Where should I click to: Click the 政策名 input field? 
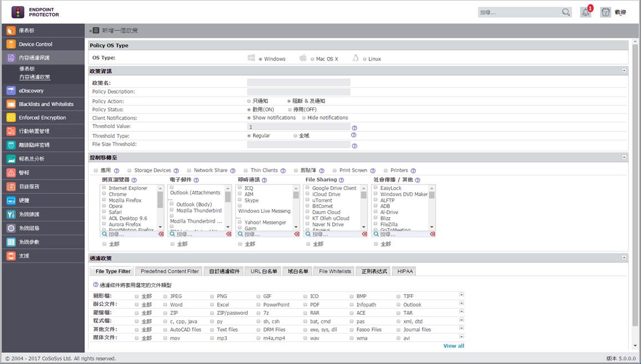click(298, 83)
